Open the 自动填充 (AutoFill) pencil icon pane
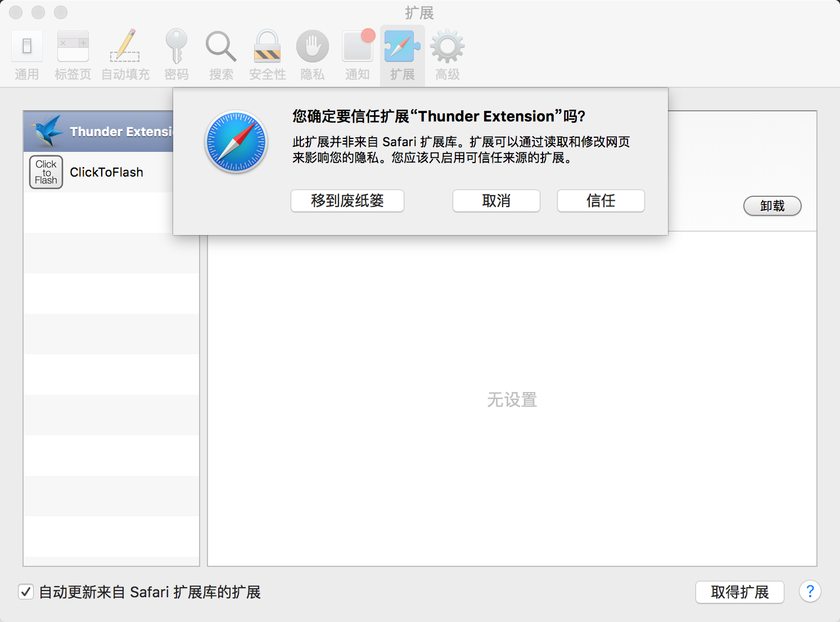Viewport: 840px width, 622px height. (x=125, y=55)
